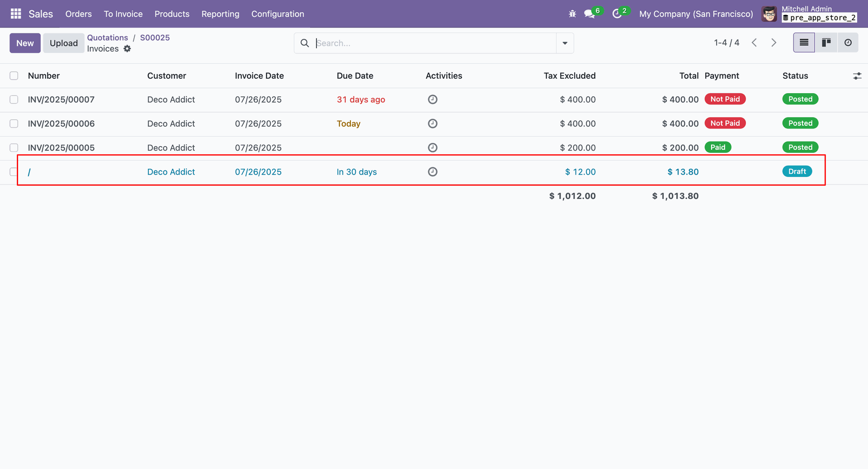The image size is (868, 469).
Task: Go to the To Invoice menu
Action: (x=123, y=14)
